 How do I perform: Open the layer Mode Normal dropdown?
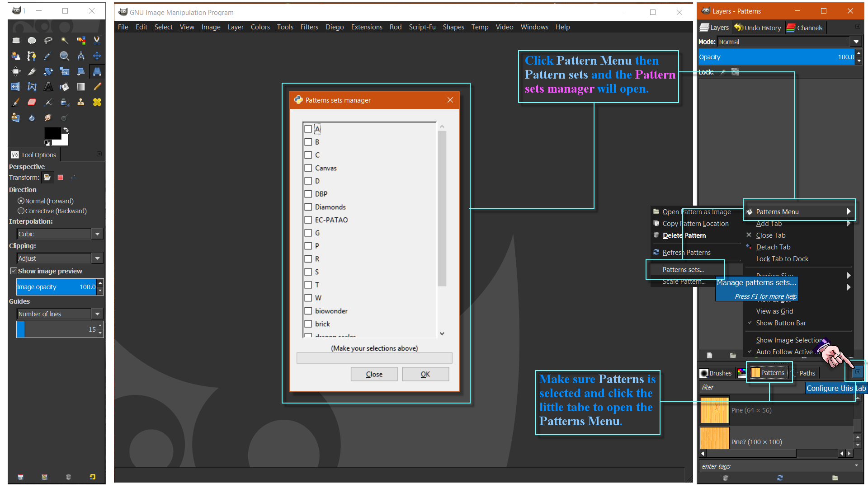click(789, 42)
